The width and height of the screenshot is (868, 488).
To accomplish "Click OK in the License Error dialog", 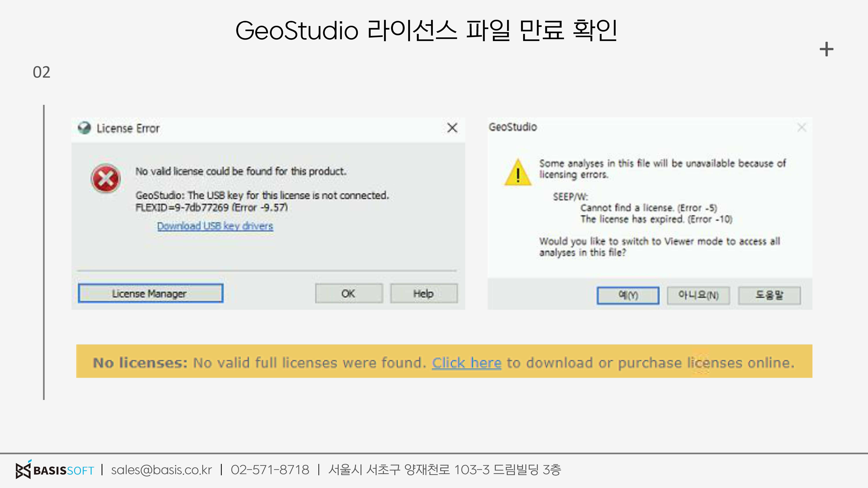I will coord(349,293).
